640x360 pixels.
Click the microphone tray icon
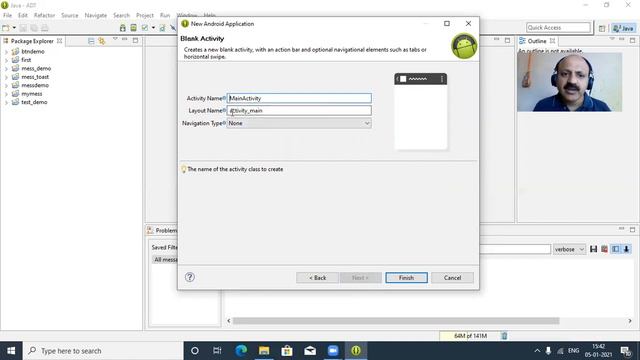tap(548, 351)
